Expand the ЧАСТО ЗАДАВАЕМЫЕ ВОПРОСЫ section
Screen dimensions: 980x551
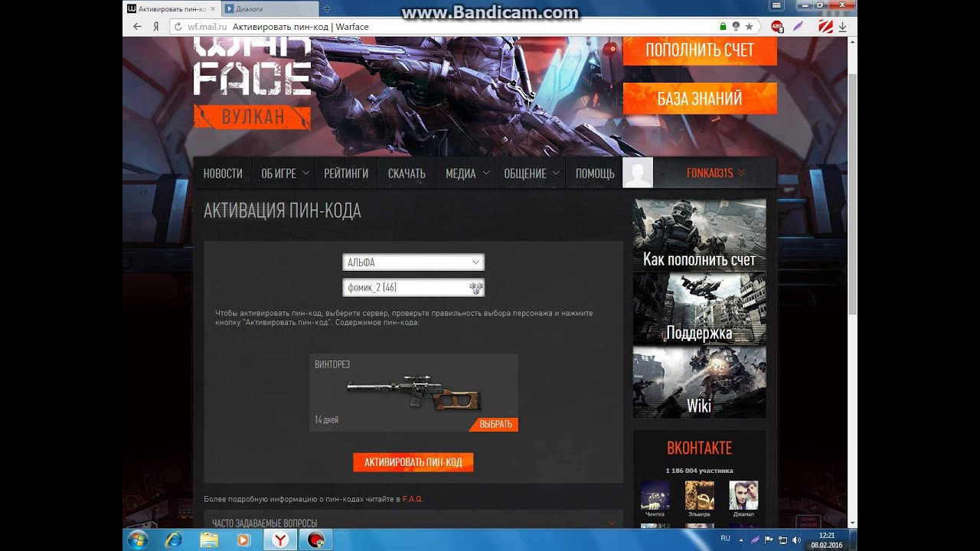(x=413, y=523)
